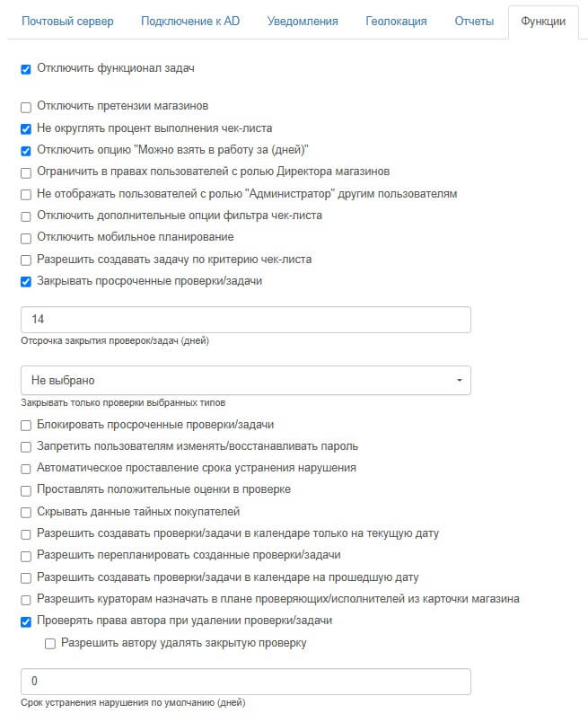
Task: Go to the Геолокация tab
Action: pyautogui.click(x=396, y=21)
